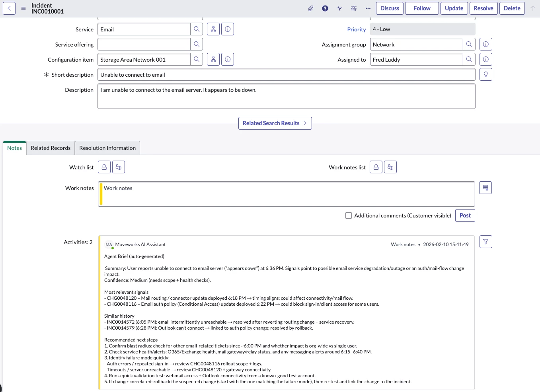Open Assignment group lookup magnifier
Screen dimensions: 540x392
[469, 44]
